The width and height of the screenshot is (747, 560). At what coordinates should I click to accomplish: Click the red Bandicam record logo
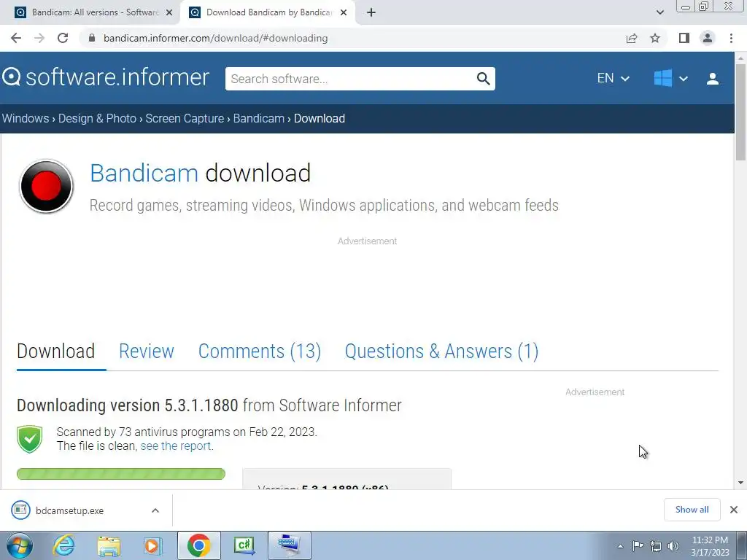coord(46,186)
